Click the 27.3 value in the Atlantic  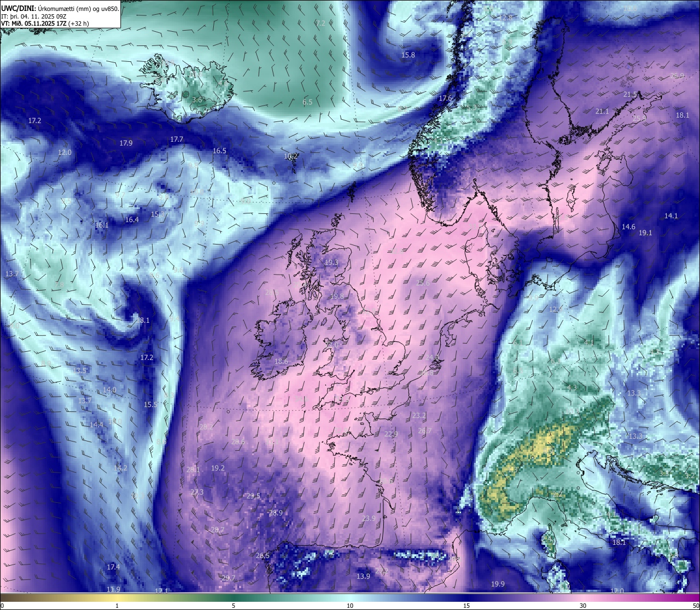coord(197,492)
